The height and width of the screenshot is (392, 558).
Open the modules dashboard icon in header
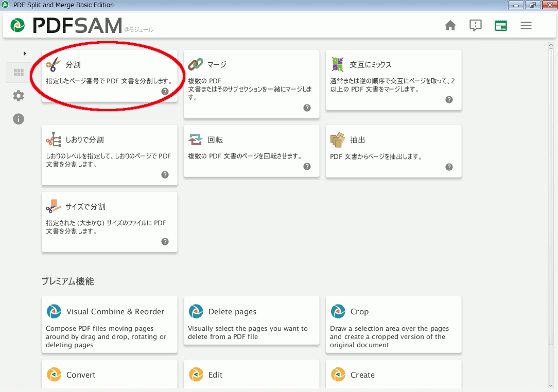coord(501,26)
